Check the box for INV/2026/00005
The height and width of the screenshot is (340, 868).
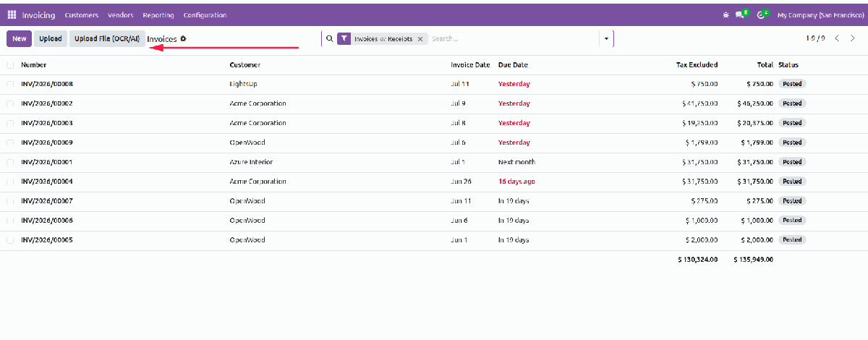(x=10, y=240)
